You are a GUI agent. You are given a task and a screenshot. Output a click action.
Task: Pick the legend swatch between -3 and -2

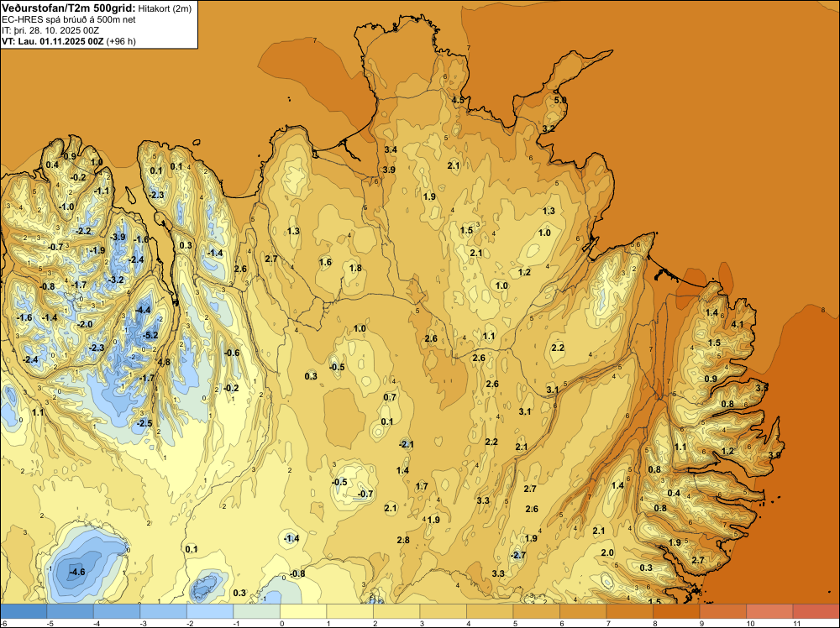click(164, 611)
